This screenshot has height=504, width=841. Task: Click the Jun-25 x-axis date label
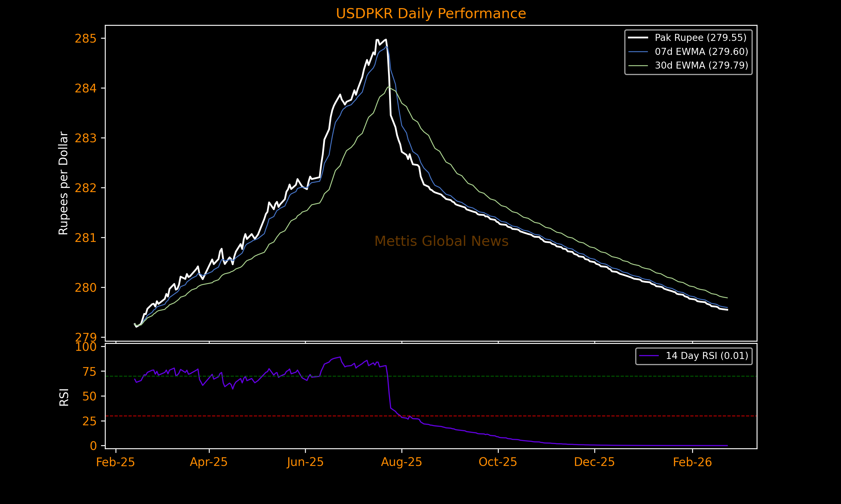pyautogui.click(x=305, y=462)
